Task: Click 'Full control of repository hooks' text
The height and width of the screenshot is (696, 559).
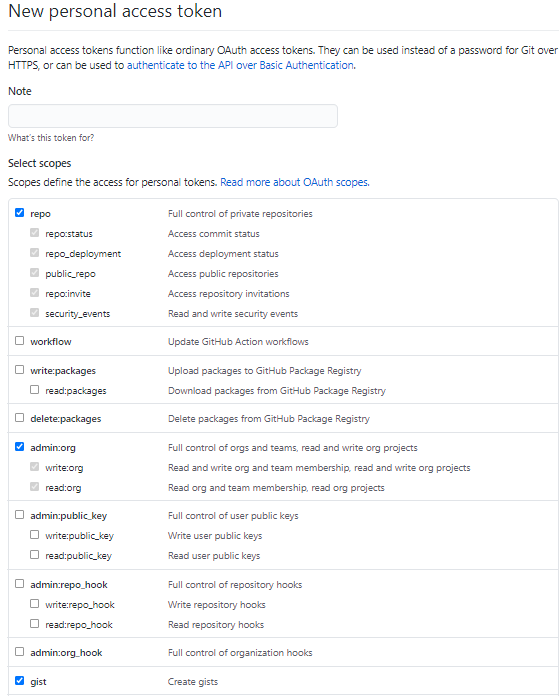Action: pos(235,585)
